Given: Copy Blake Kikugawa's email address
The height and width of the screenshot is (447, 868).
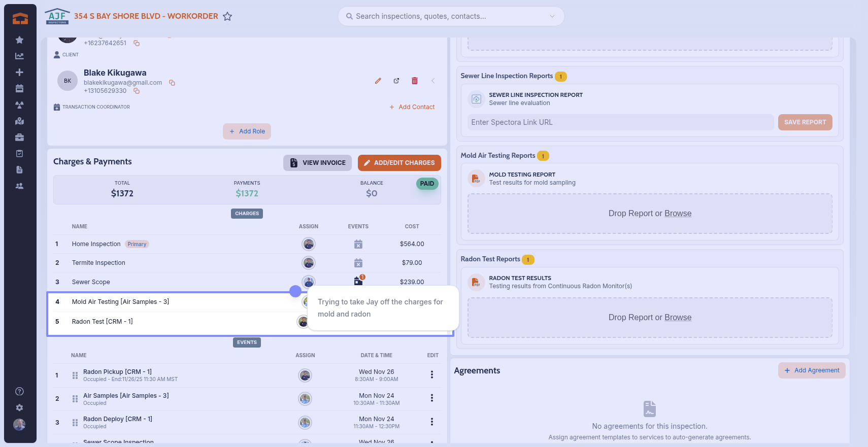Looking at the screenshot, I should pos(172,83).
